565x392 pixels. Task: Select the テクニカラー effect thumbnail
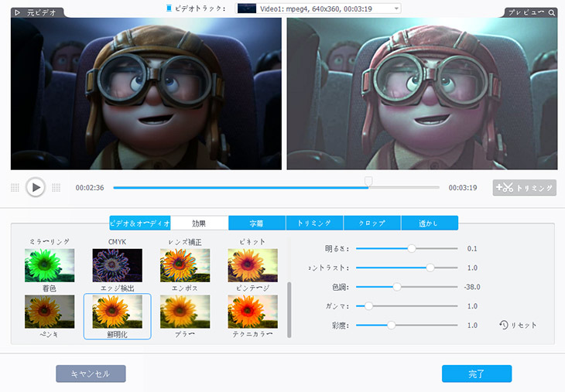(x=252, y=312)
